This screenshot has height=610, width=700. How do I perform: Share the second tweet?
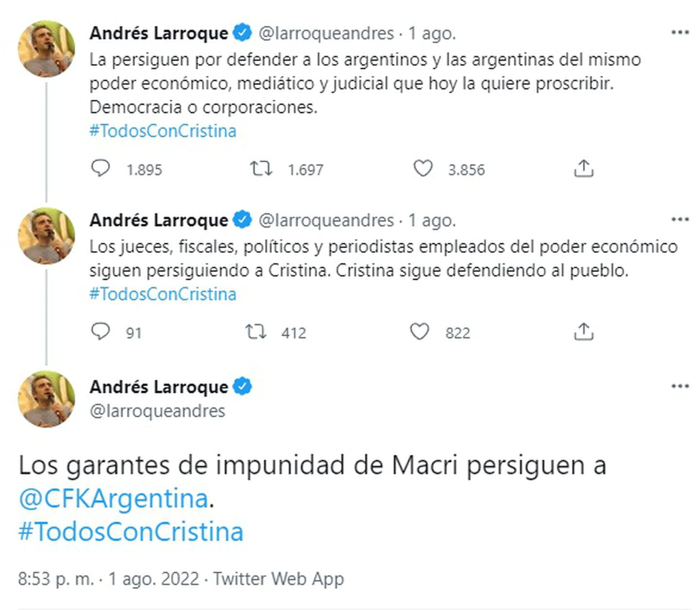[x=583, y=330]
